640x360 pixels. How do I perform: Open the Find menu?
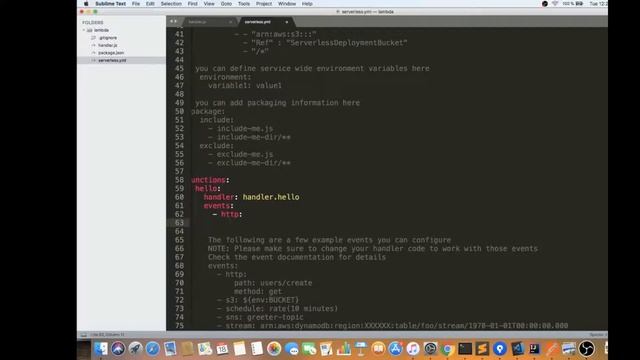(x=193, y=4)
